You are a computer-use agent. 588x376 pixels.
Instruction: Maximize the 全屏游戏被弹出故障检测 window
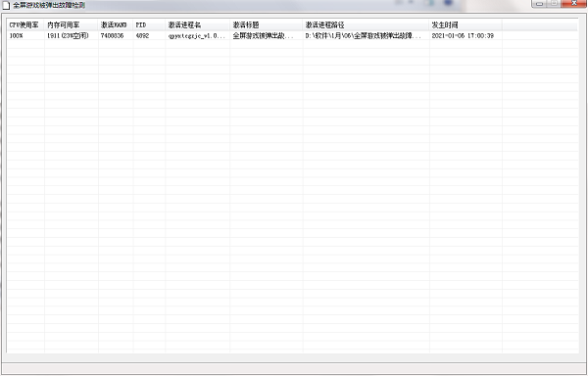[x=555, y=3]
